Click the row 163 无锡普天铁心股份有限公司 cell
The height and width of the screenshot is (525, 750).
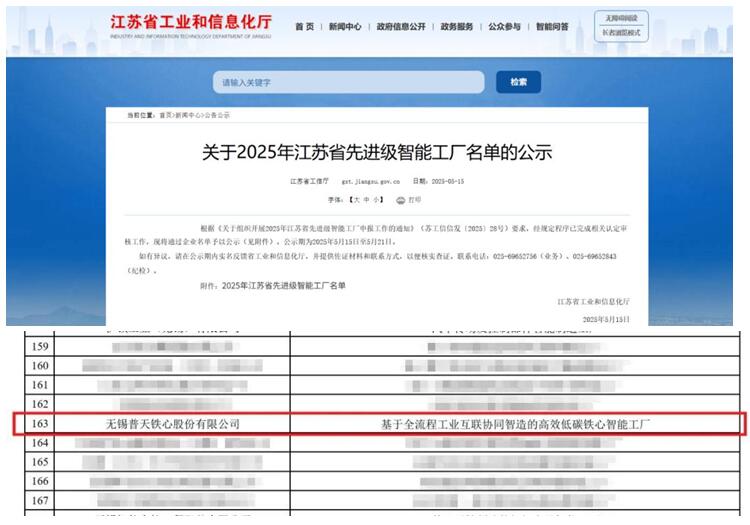coord(173,423)
